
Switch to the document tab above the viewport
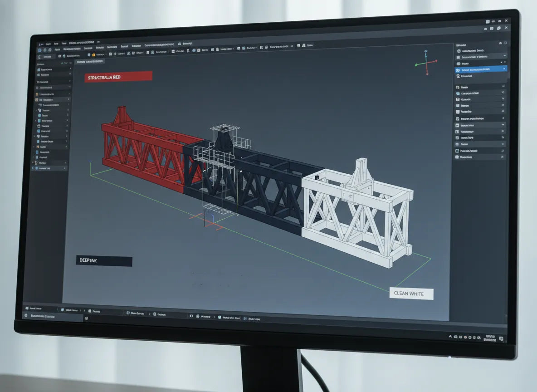point(90,62)
